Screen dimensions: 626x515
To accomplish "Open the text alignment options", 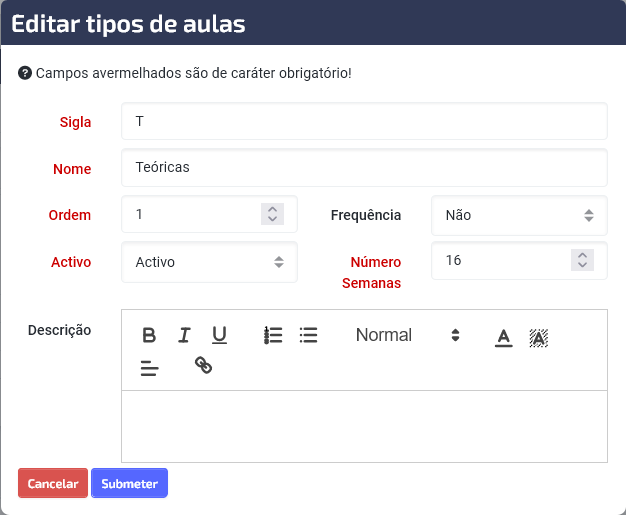I will 149,368.
